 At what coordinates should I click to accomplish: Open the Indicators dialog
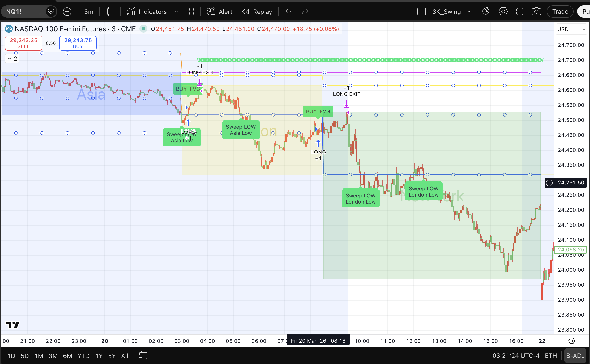click(147, 11)
